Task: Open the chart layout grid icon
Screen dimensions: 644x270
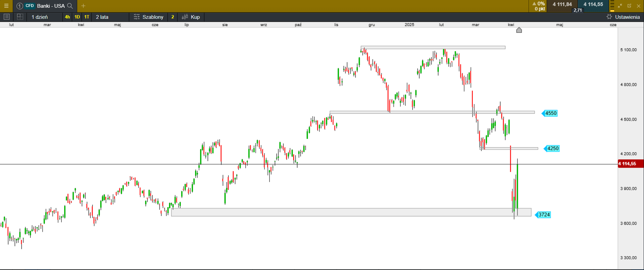Action: point(20,17)
